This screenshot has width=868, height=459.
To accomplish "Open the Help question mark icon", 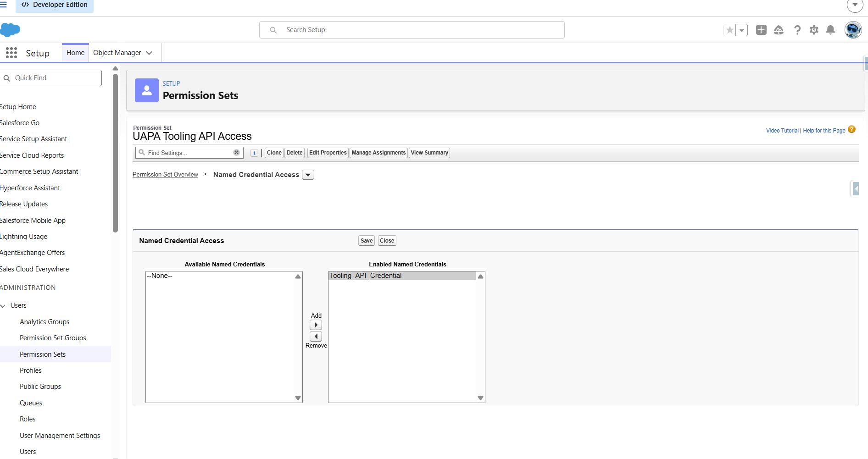I will tap(797, 30).
